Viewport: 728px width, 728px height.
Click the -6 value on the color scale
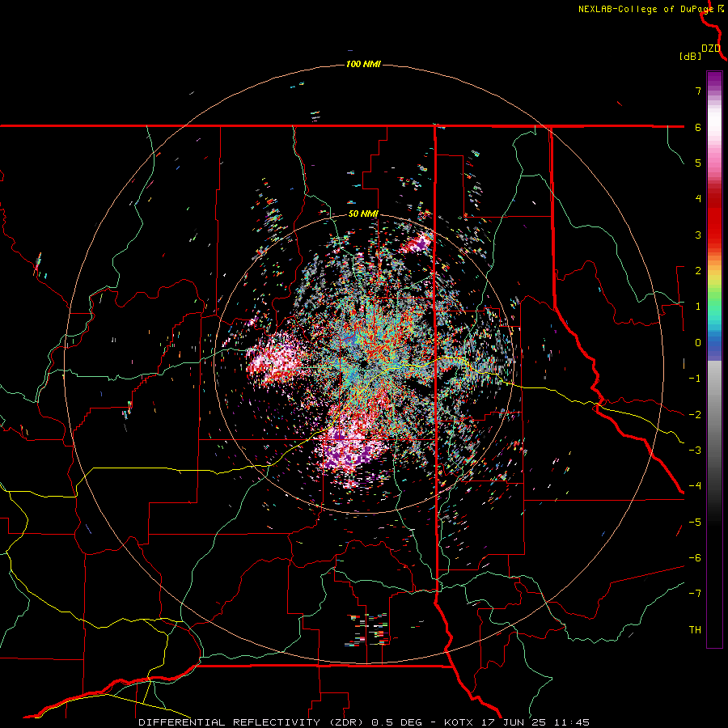coord(695,558)
